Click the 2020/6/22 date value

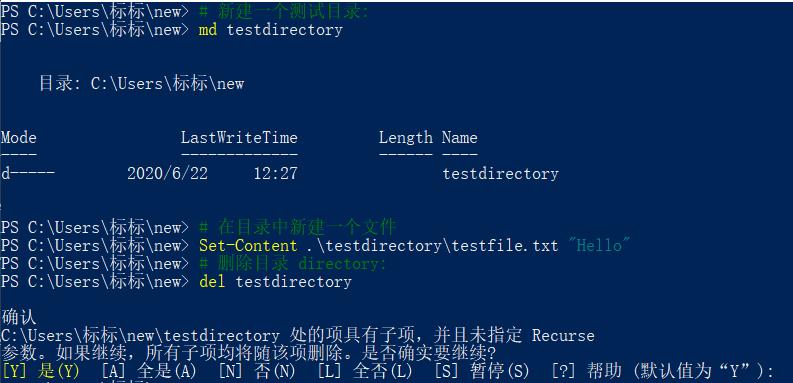tap(167, 174)
